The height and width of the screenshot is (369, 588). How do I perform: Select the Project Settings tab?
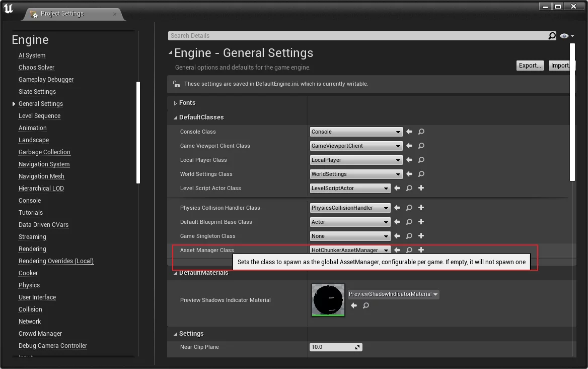click(62, 14)
